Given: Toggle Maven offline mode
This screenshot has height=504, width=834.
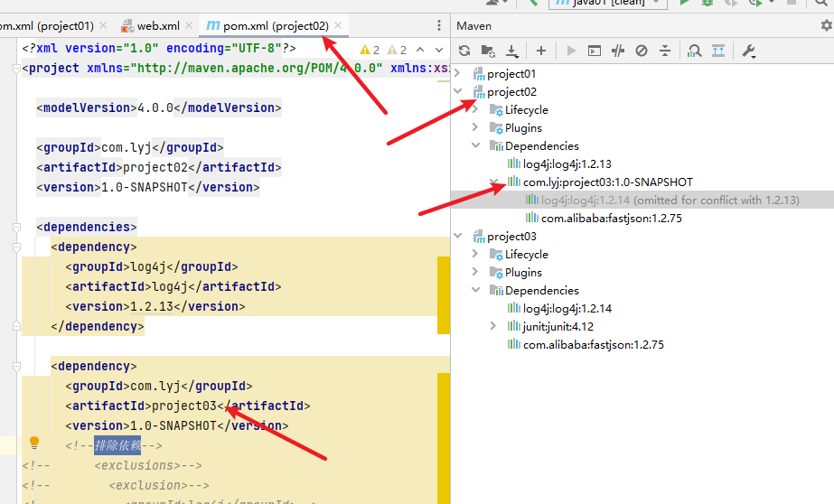Looking at the screenshot, I should pyautogui.click(x=618, y=51).
